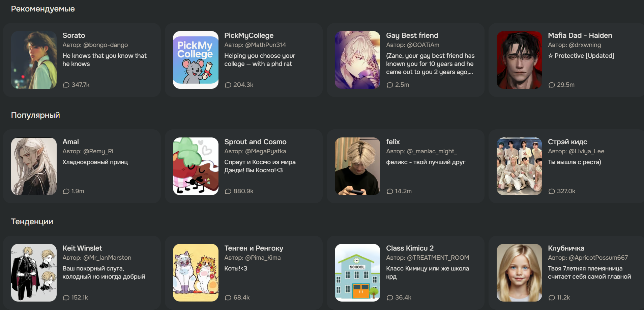This screenshot has width=644, height=310.
Task: Open author profile @MegaPyatka
Action: (x=266, y=151)
